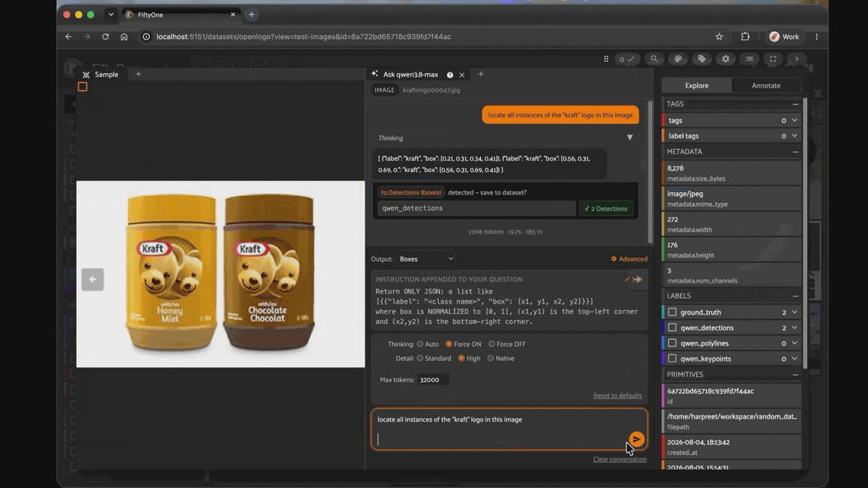Add a new panel next to the Sample tab
This screenshot has height=488, width=868.
(139, 74)
